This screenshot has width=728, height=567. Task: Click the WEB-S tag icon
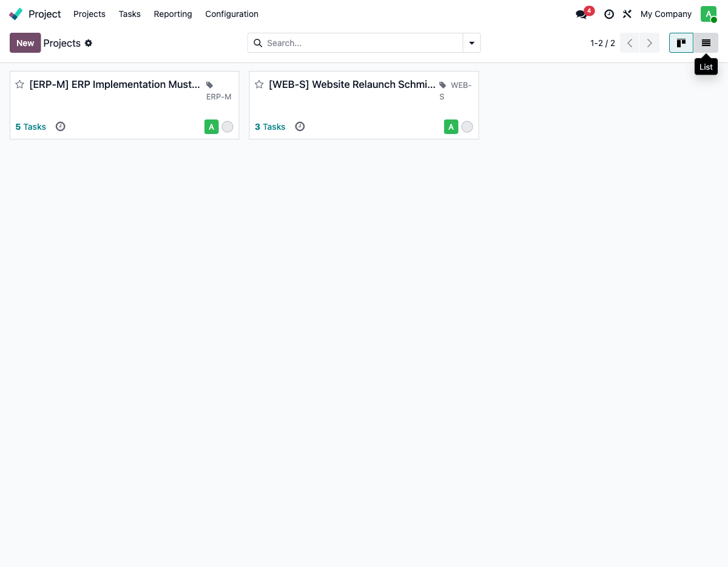[x=443, y=86]
